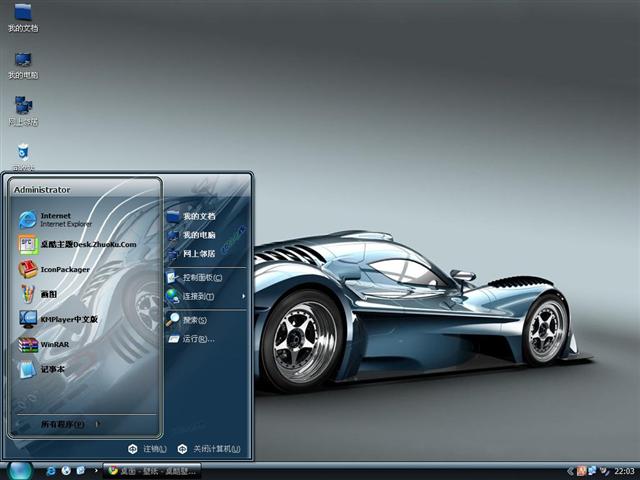Switch to the 桌面-壁纸 taskbar window button
The image size is (640, 480).
point(152,470)
